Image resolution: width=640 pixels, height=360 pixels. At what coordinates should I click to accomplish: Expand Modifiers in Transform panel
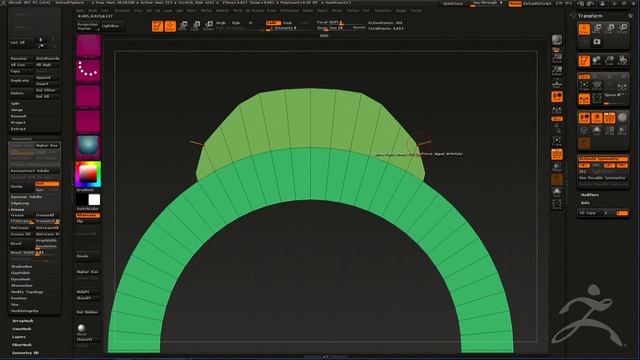(590, 195)
